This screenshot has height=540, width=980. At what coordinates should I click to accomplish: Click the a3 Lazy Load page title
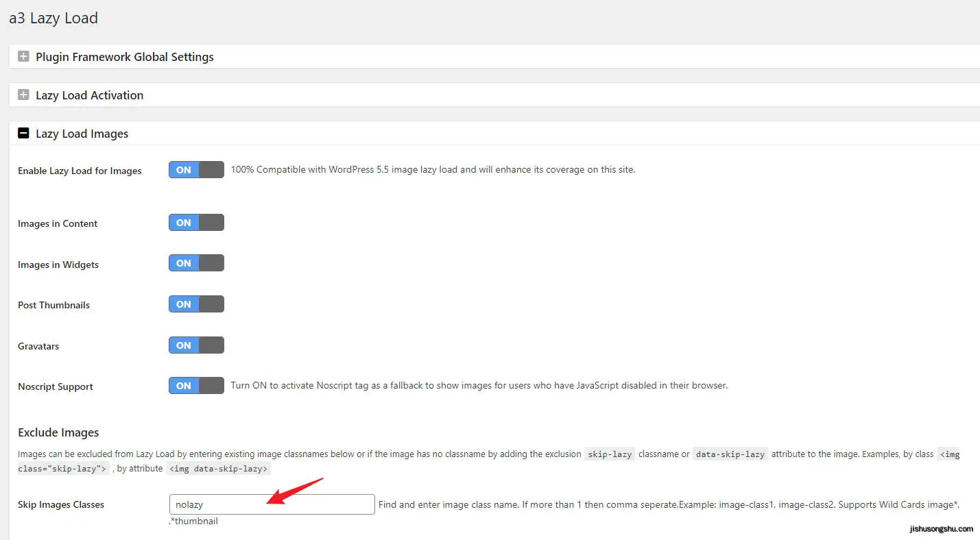coord(53,18)
